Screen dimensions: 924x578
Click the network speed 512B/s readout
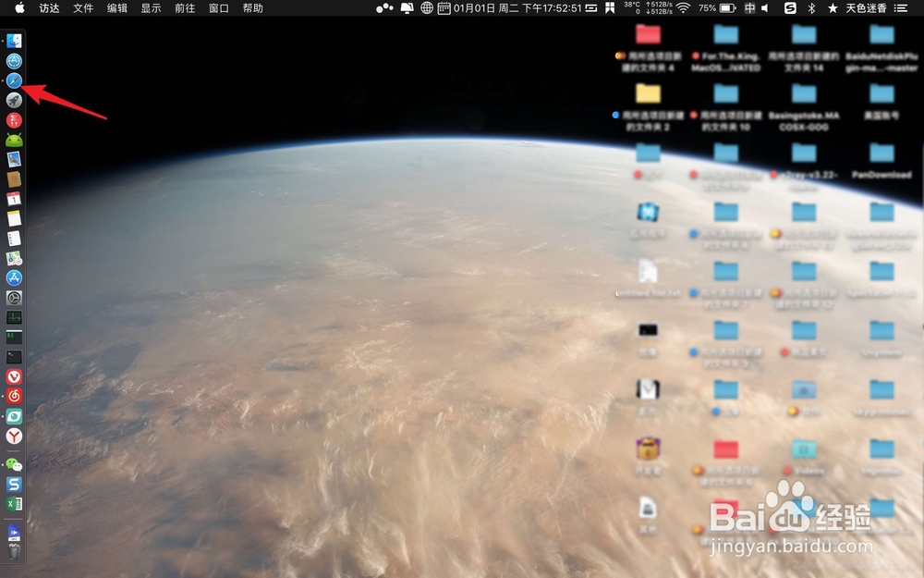[x=660, y=7]
